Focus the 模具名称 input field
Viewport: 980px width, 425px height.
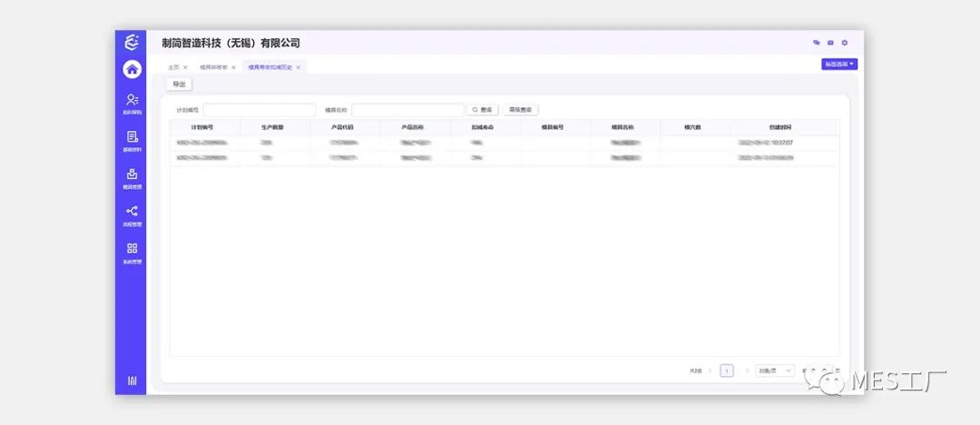pos(407,110)
